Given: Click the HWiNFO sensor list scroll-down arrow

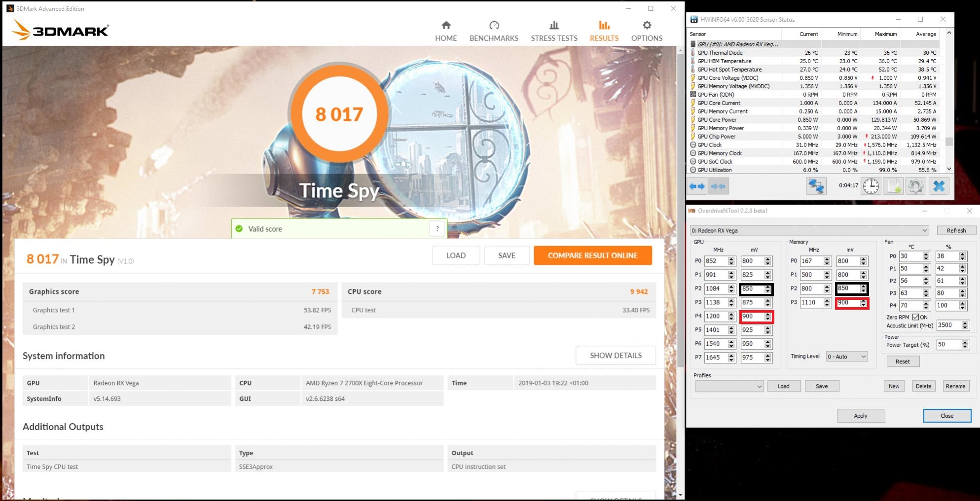Looking at the screenshot, I should pyautogui.click(x=948, y=169).
